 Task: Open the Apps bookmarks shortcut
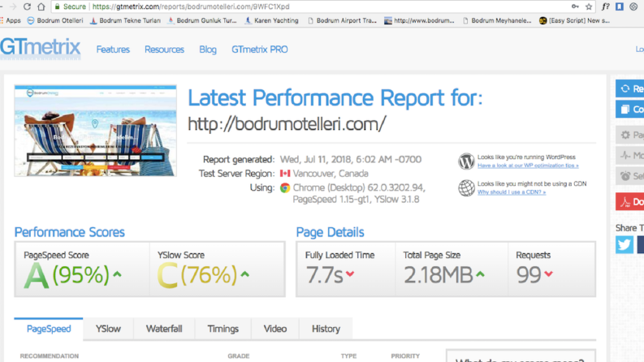tap(11, 20)
